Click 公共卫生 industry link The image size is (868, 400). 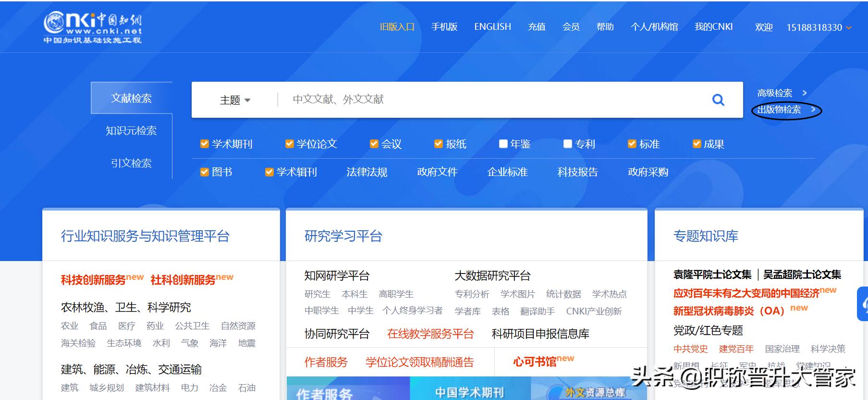pyautogui.click(x=192, y=326)
